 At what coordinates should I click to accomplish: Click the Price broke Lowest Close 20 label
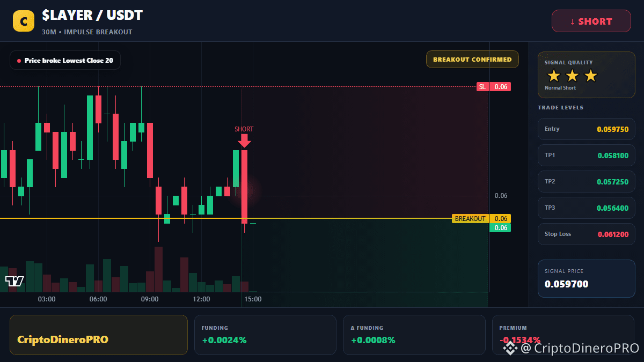[65, 61]
